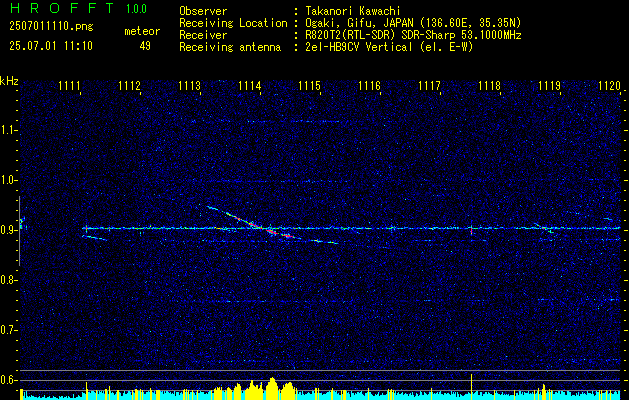Viewport: 629px width, 400px height.
Task: Click the Receiving antenna label
Action: (230, 47)
